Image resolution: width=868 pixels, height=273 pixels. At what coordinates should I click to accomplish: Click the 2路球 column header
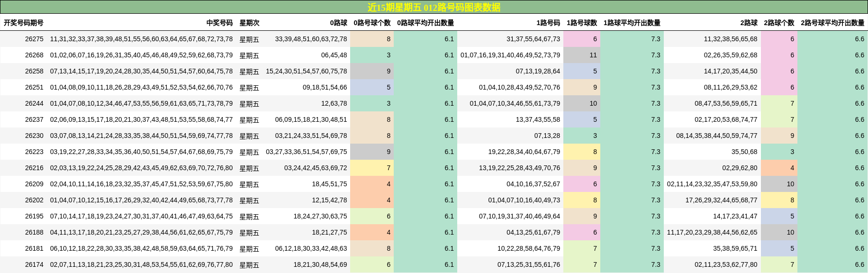749,23
